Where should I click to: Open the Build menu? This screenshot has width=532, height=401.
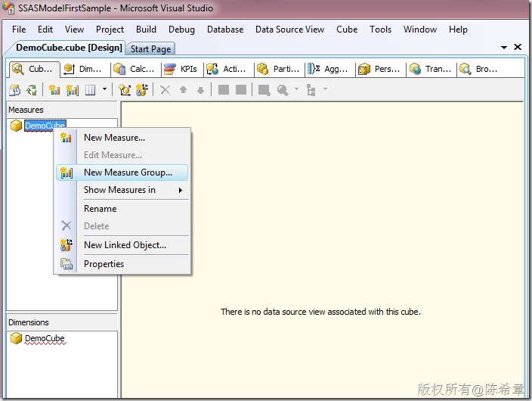pyautogui.click(x=146, y=30)
